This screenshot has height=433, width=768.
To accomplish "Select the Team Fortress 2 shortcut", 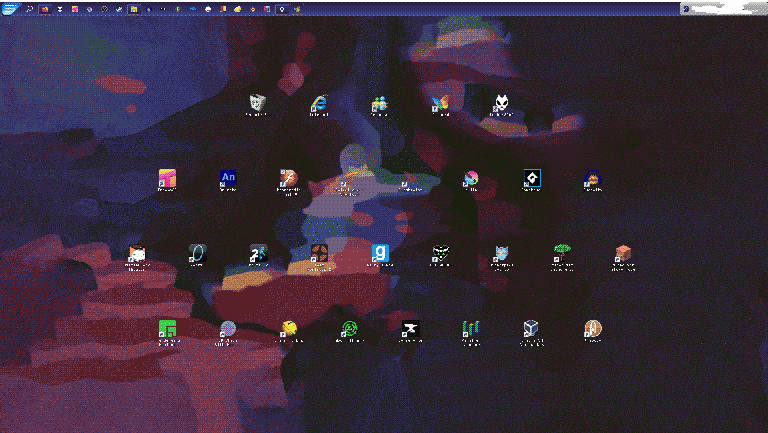I will 319,254.
